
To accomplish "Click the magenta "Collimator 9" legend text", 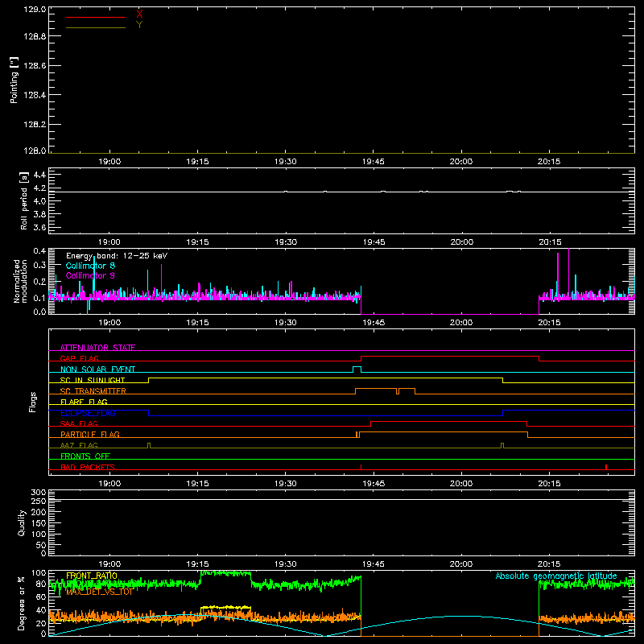I will pos(90,275).
